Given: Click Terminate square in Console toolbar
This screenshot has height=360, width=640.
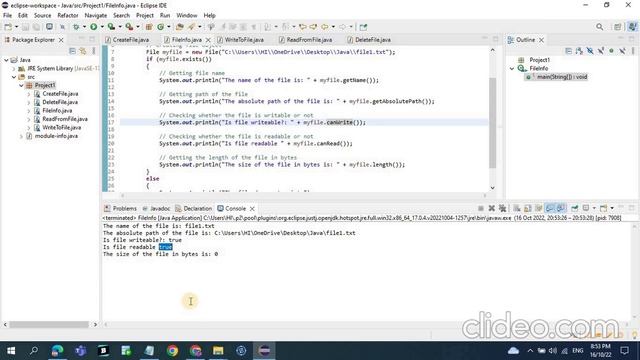Looking at the screenshot, I should (x=481, y=209).
